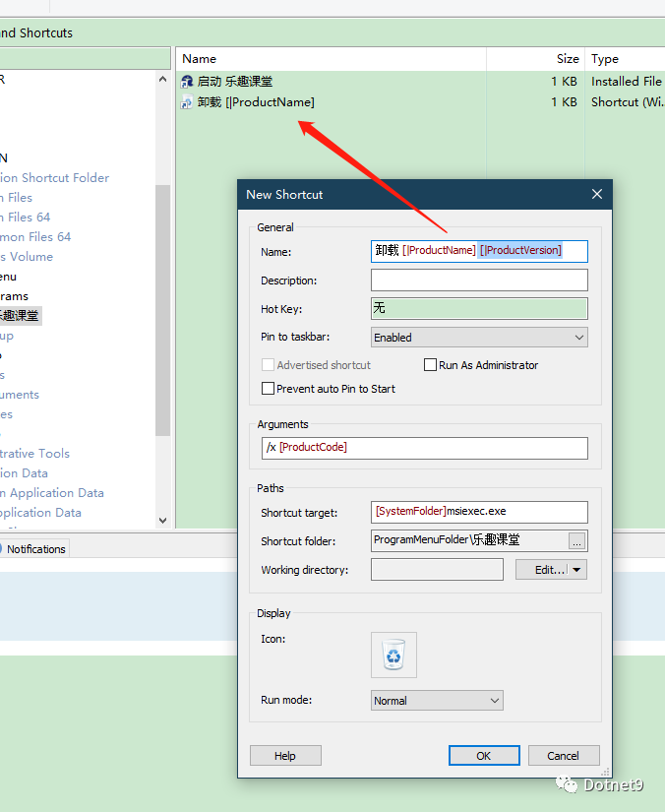Click the Installed File type cell
The height and width of the screenshot is (812, 665).
(627, 82)
